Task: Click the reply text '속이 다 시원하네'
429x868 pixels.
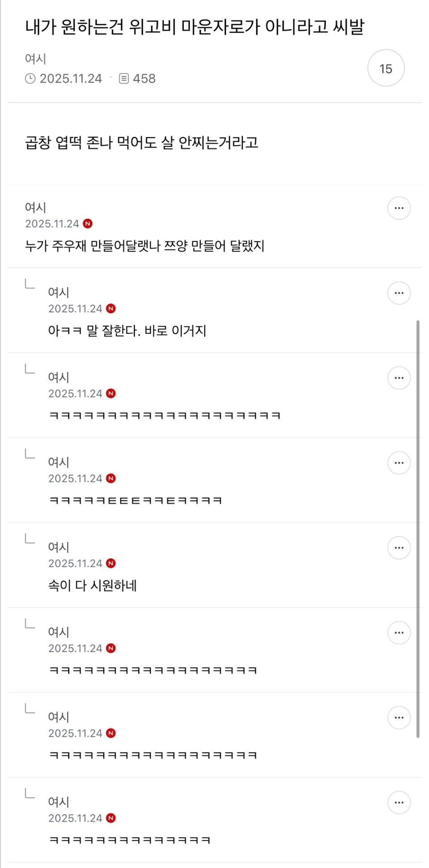Action: tap(92, 585)
